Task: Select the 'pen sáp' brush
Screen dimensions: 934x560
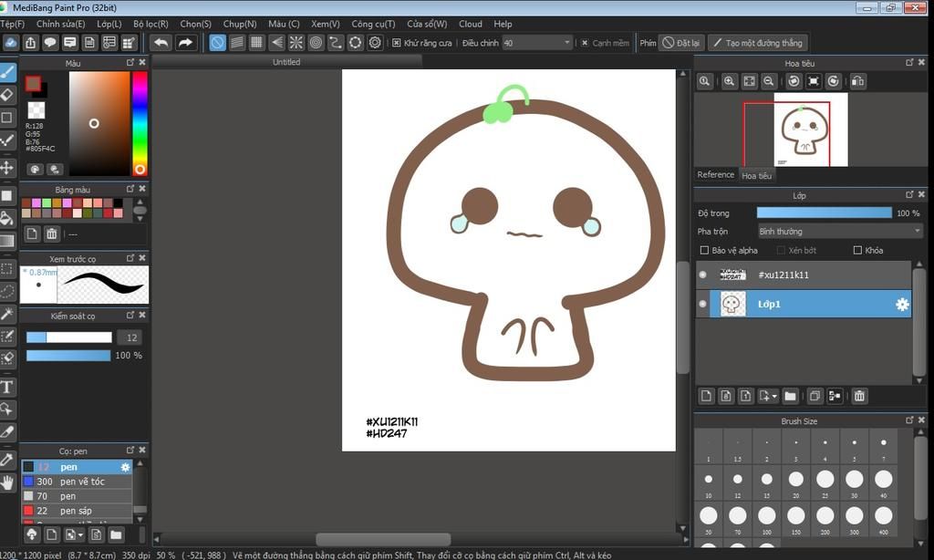Action: click(x=77, y=511)
